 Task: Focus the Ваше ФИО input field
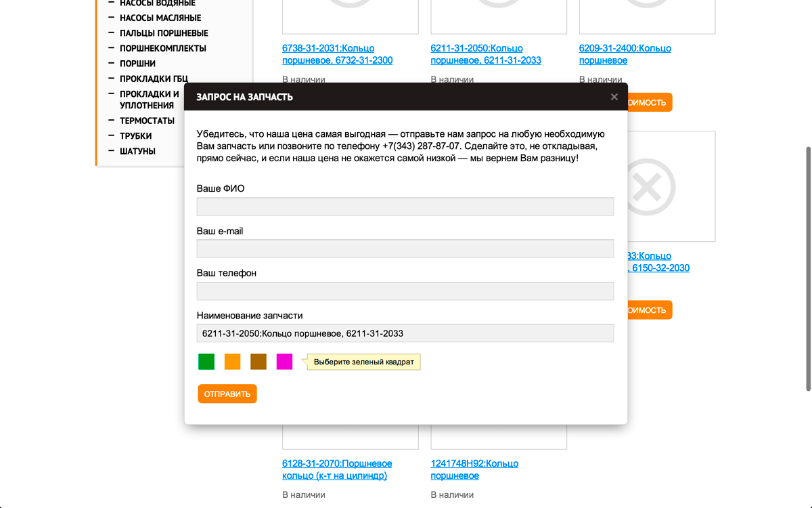coord(405,207)
